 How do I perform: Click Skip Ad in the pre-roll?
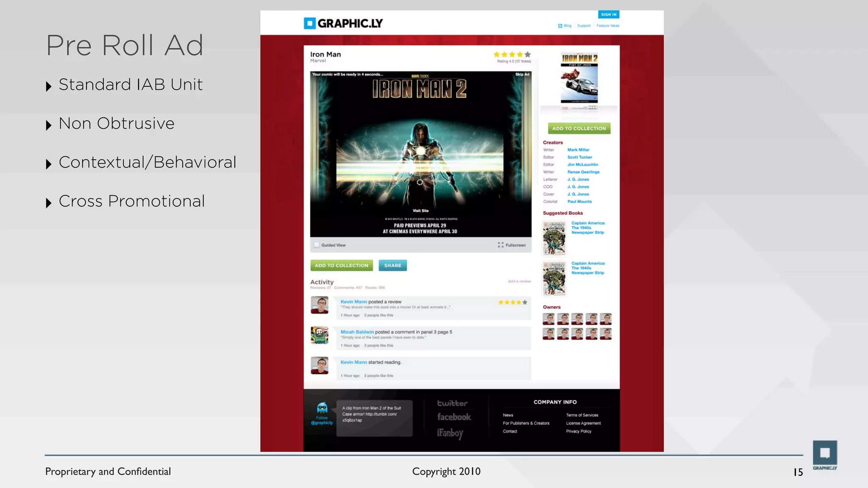522,75
